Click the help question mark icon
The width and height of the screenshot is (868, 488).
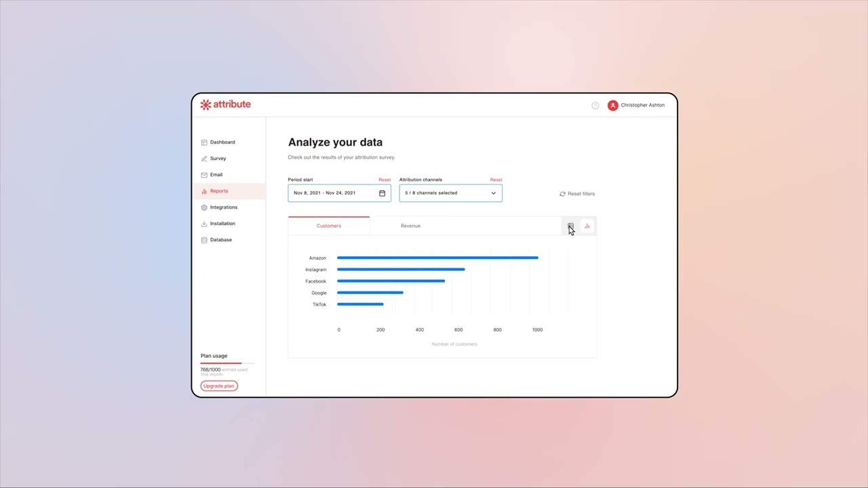pyautogui.click(x=595, y=105)
